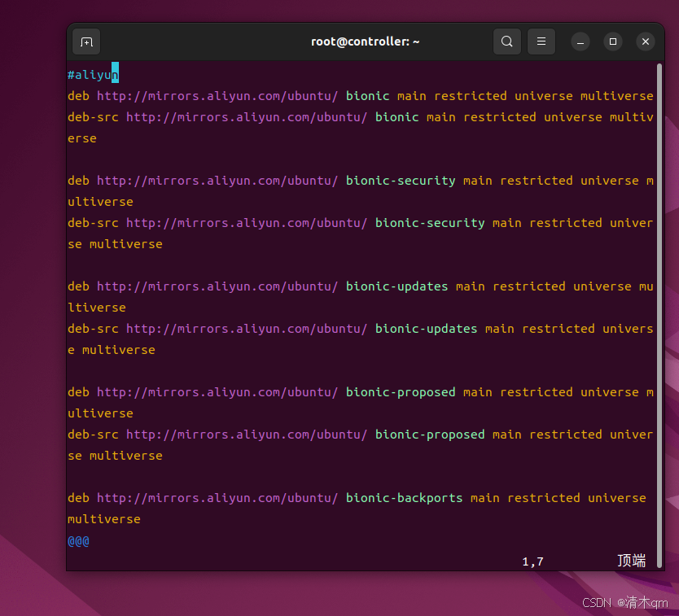Click the word bionic-security in the deb line
The width and height of the screenshot is (679, 616).
pos(401,181)
